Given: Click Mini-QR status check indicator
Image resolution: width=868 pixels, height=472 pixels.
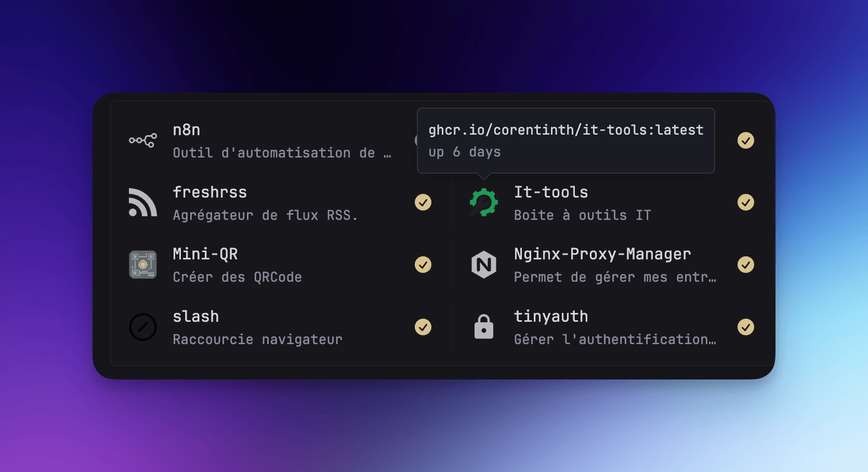Looking at the screenshot, I should pos(423,265).
